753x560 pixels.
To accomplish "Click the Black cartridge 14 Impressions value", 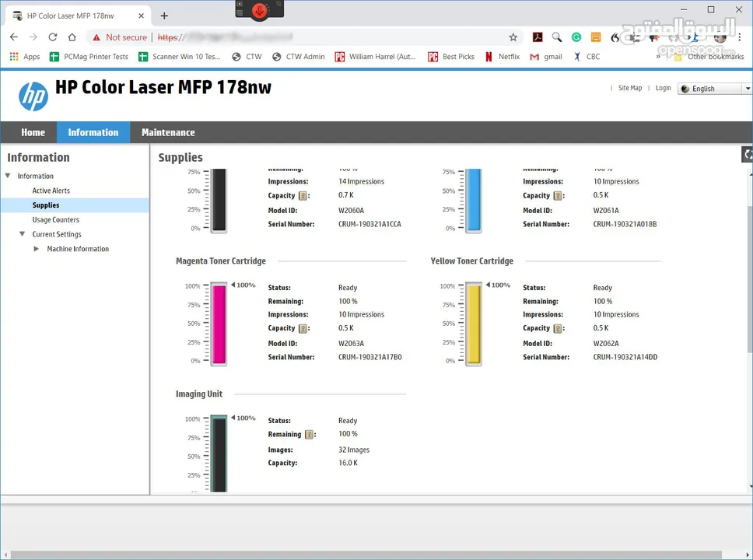I will 361,181.
